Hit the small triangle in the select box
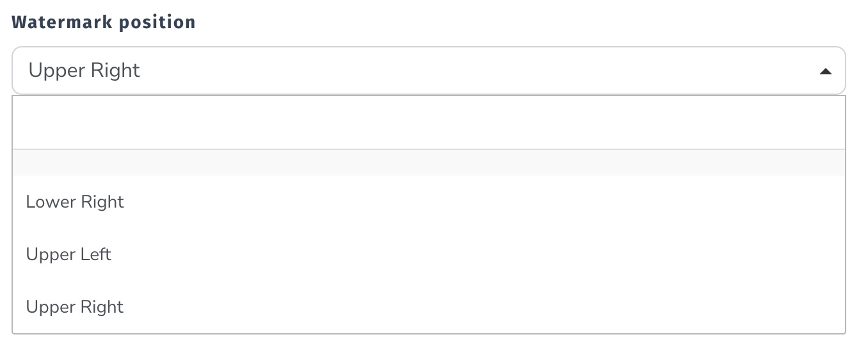The height and width of the screenshot is (355, 868). pyautogui.click(x=825, y=71)
